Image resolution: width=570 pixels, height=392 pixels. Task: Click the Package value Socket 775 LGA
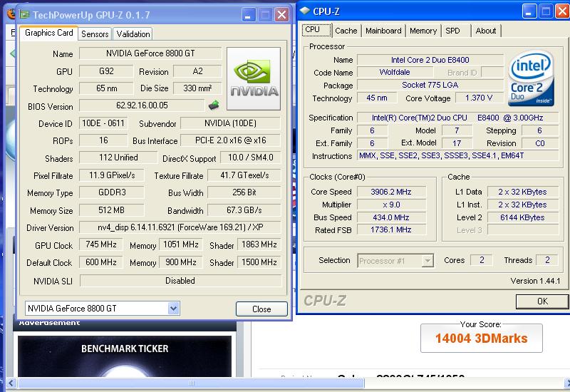click(x=430, y=85)
